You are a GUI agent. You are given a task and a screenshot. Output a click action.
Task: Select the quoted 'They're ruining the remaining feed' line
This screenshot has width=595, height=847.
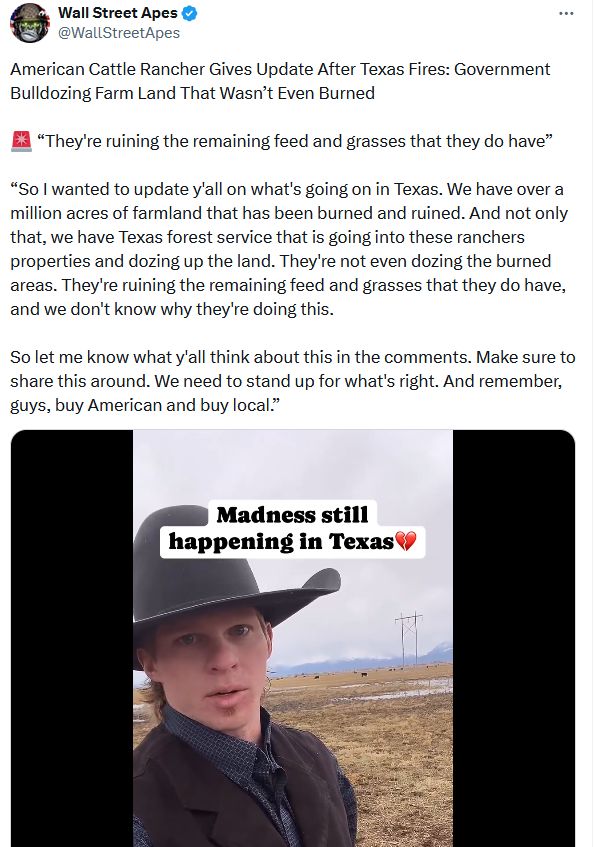(295, 141)
